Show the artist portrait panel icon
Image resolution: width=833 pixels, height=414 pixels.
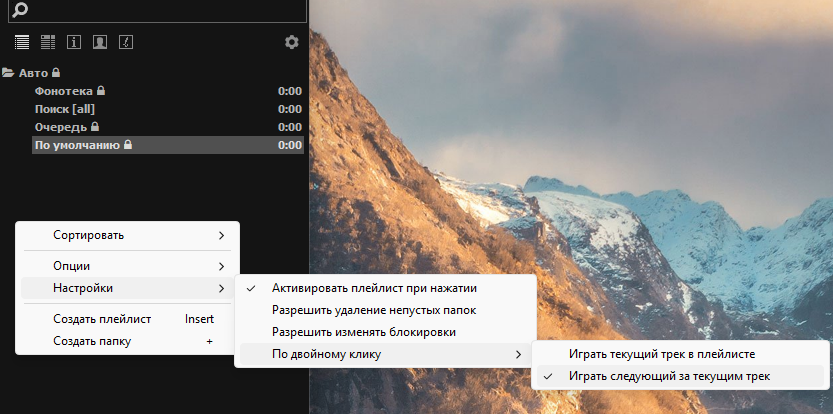point(100,42)
